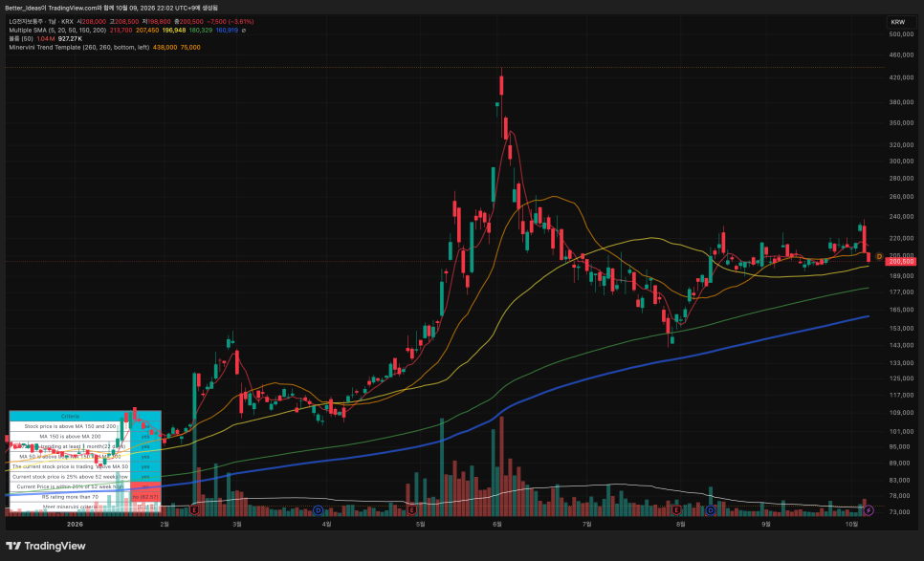Viewport: 924px width, 561px height.
Task: Click the 2026 label on the time axis
Action: (x=75, y=524)
